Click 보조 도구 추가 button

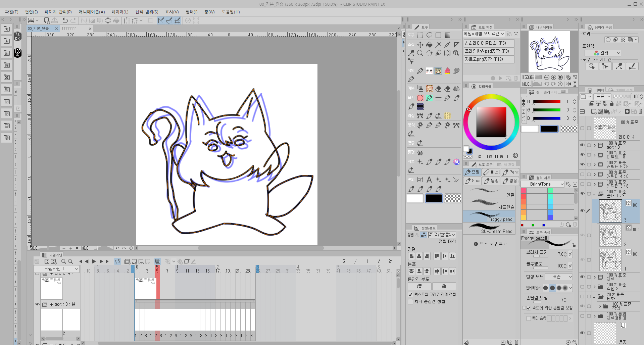490,244
